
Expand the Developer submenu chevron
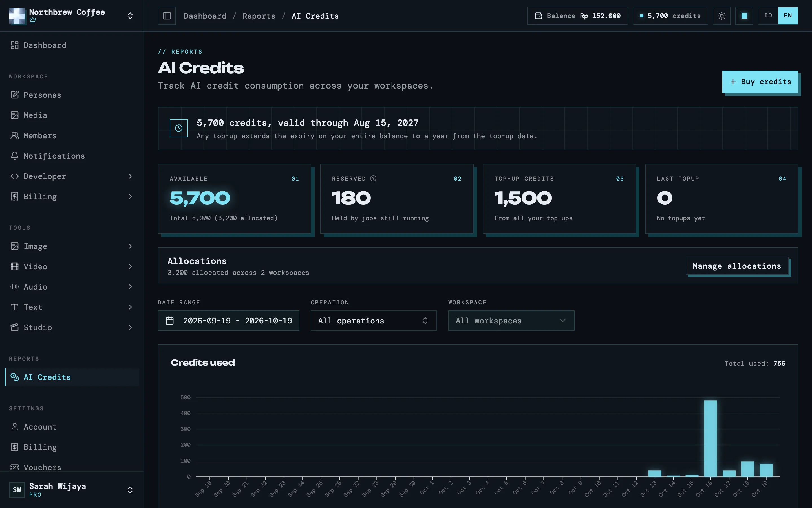pyautogui.click(x=130, y=176)
